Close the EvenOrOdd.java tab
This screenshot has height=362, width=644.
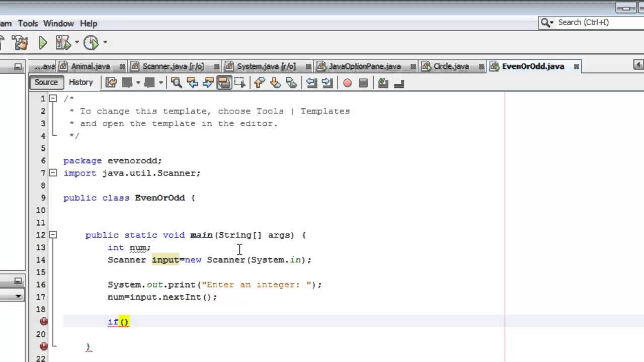[x=577, y=66]
